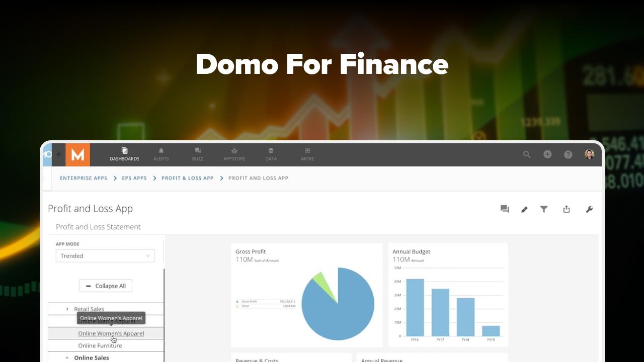Screen dimensions: 644x362
Task: Open the help question mark icon
Action: (x=568, y=154)
